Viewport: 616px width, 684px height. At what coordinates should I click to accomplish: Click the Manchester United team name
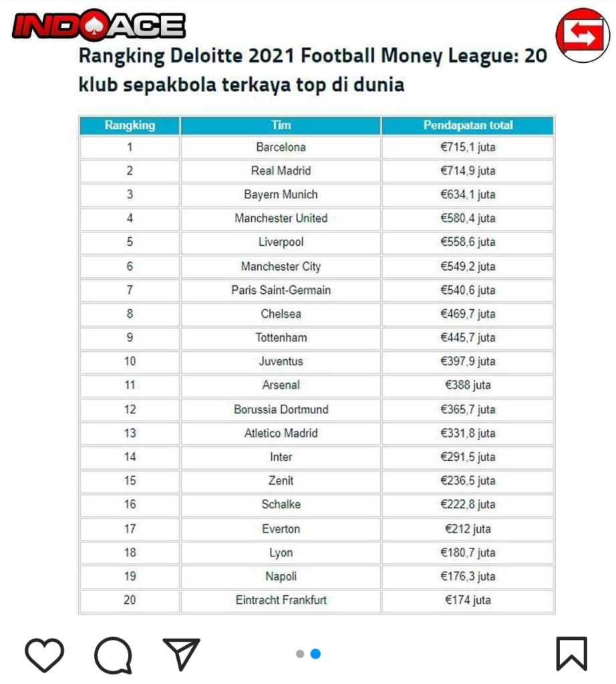coord(281,218)
